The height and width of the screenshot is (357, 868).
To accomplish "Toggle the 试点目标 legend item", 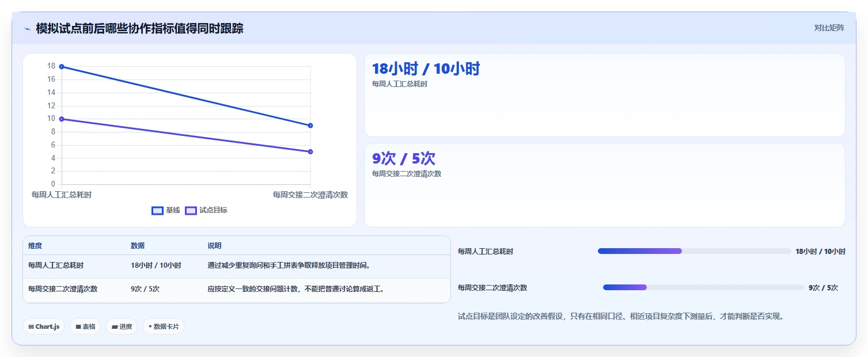I will tap(206, 210).
